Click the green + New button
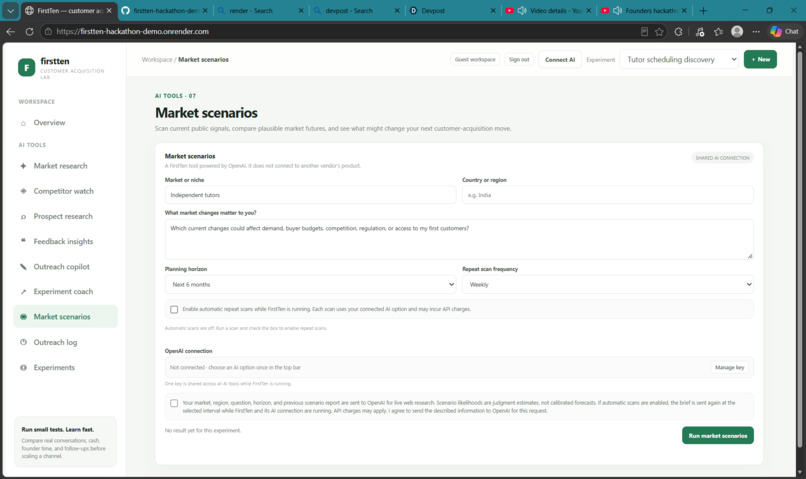Screen dimensions: 806x479 pyautogui.click(x=760, y=60)
